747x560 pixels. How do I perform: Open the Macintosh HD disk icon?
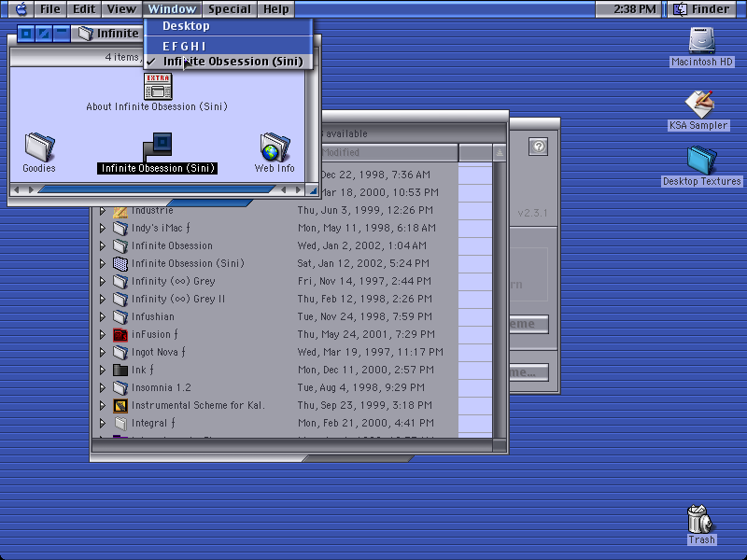coord(701,40)
